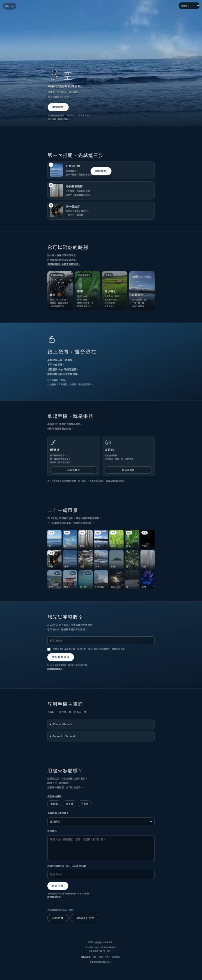Open the locked 岩岸 scenery thumbnail
The height and width of the screenshot is (980, 202).
[x=54, y=579]
